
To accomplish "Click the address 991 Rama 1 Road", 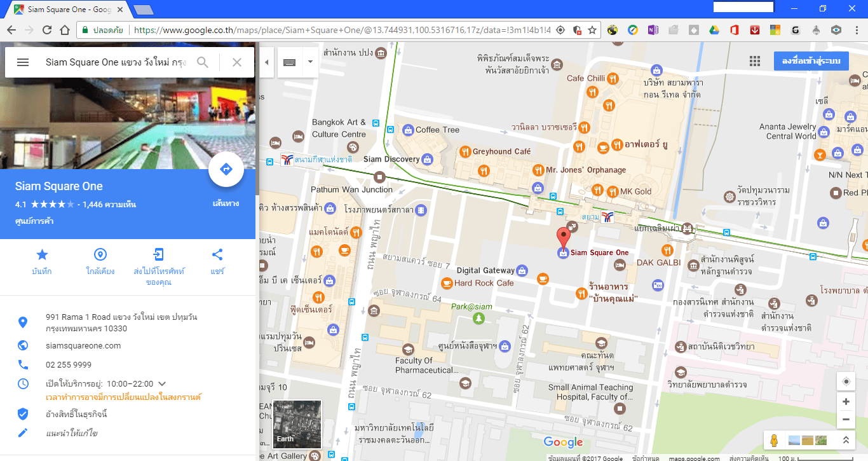I will pyautogui.click(x=121, y=322).
